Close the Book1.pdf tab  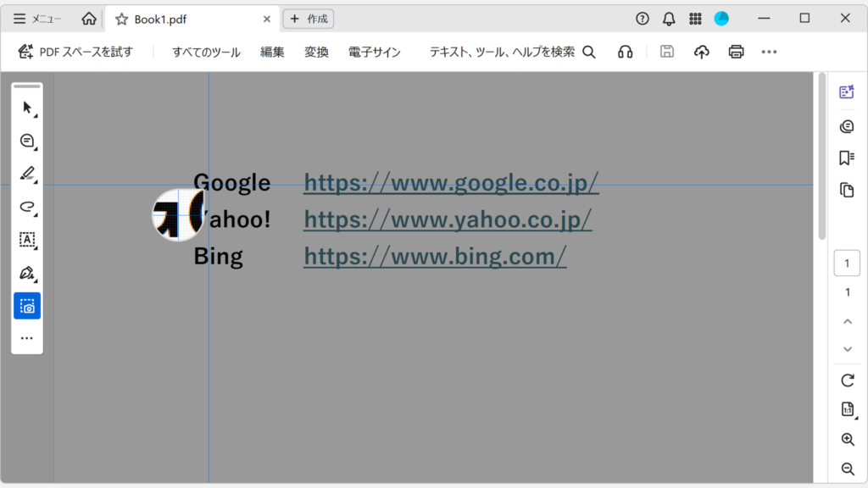[x=267, y=19]
